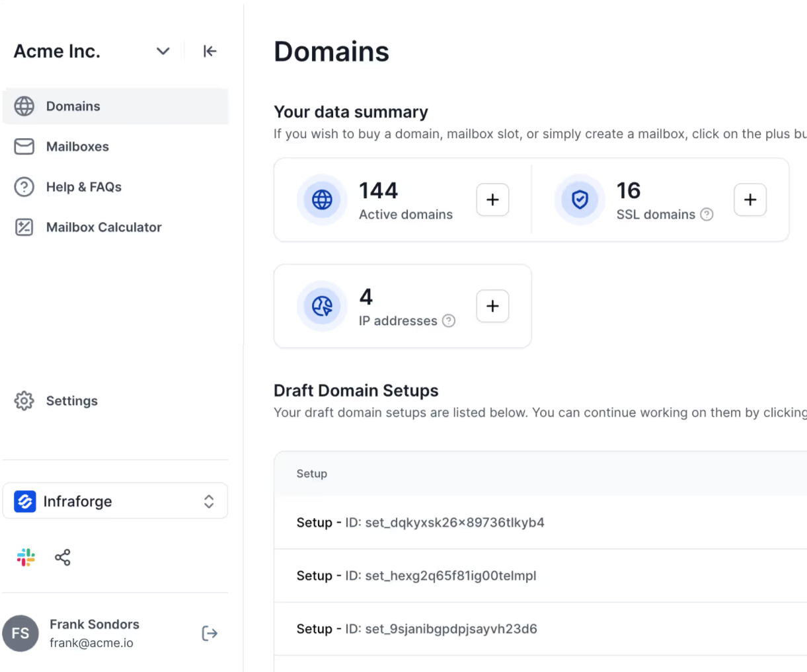Click the Settings gear icon
The image size is (807, 672).
[24, 401]
